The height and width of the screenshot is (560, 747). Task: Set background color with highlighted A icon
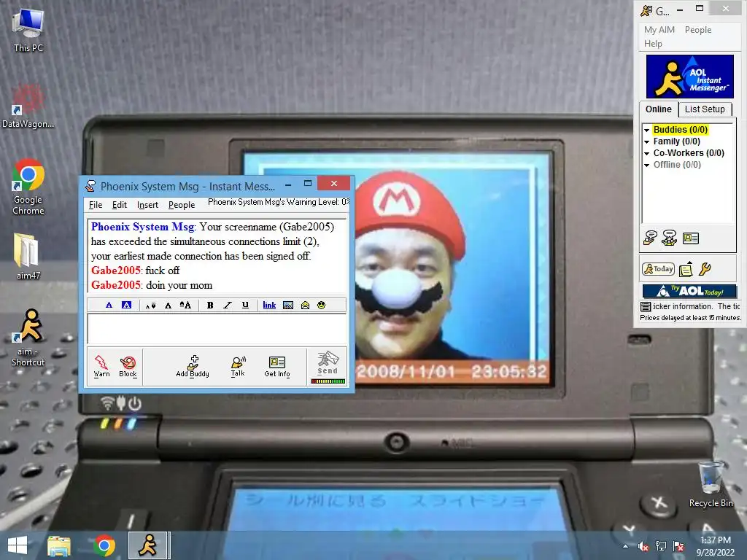click(x=126, y=306)
